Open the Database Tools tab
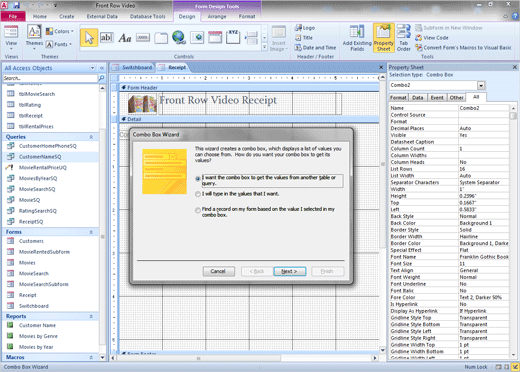The image size is (520, 372). click(148, 16)
